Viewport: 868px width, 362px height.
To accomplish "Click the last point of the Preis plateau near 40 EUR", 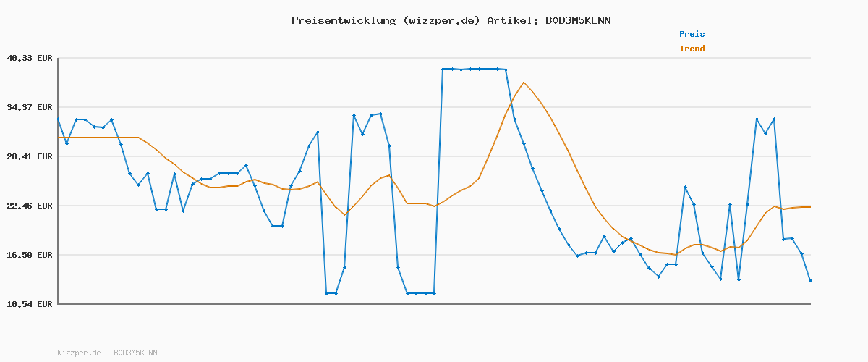I will click(x=506, y=70).
